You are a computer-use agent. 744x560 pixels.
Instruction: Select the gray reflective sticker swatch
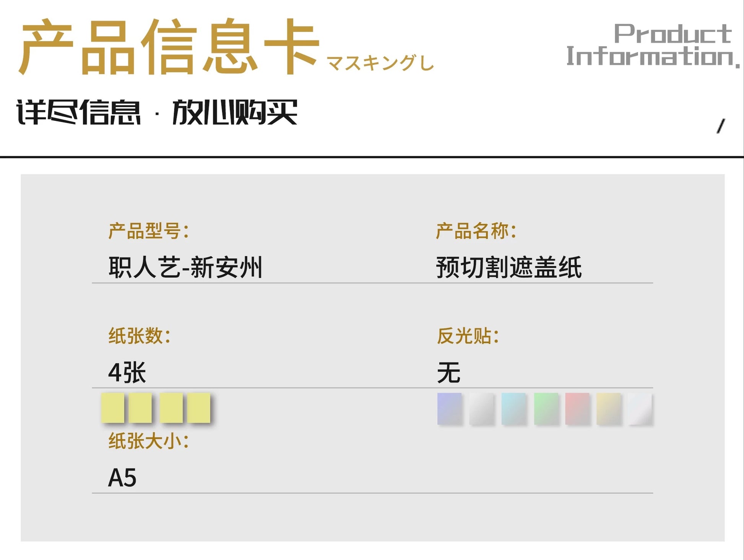tap(481, 408)
